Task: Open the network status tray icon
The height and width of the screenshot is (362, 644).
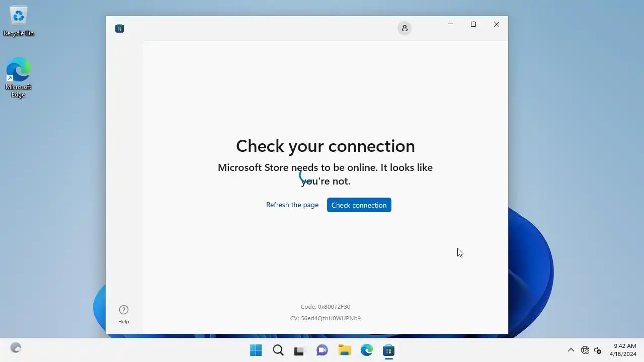Action: click(585, 350)
